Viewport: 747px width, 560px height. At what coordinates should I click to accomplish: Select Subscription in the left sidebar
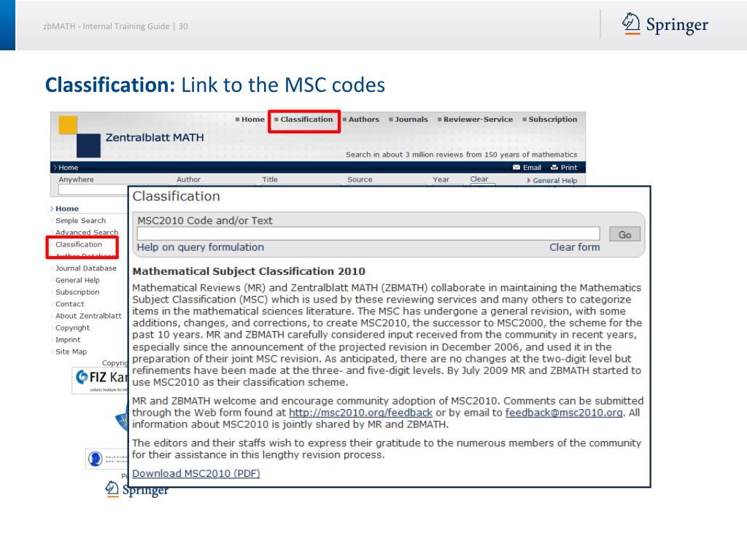77,292
